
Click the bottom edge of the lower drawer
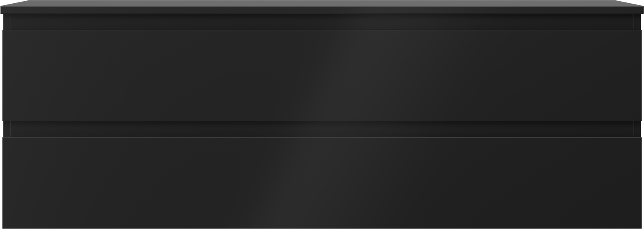tap(322, 227)
